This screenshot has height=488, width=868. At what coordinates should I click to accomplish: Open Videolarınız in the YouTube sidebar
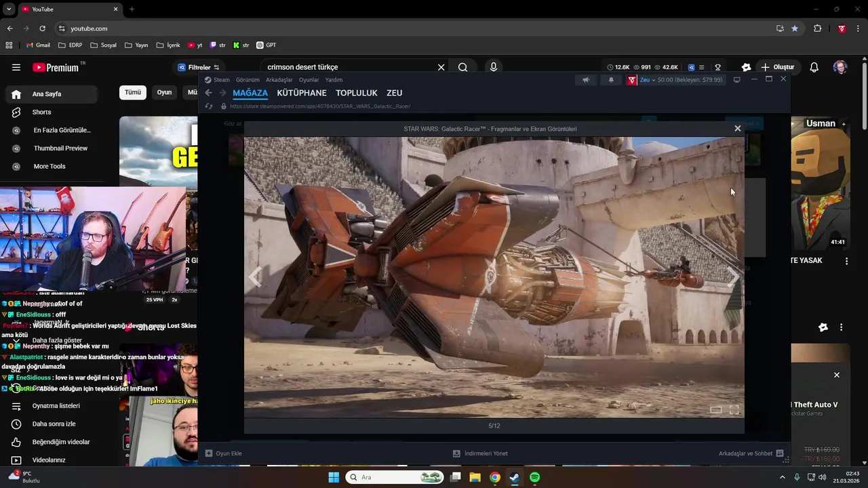[52, 460]
